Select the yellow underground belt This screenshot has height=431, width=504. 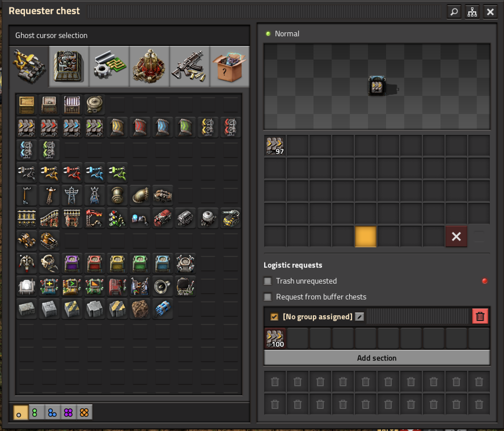(117, 127)
